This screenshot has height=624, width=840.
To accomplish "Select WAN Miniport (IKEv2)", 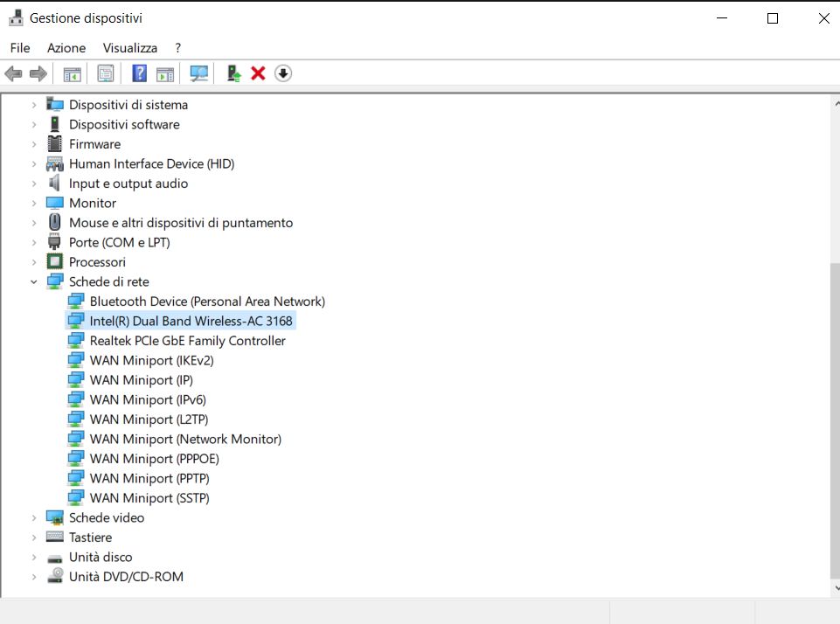I will click(x=151, y=360).
